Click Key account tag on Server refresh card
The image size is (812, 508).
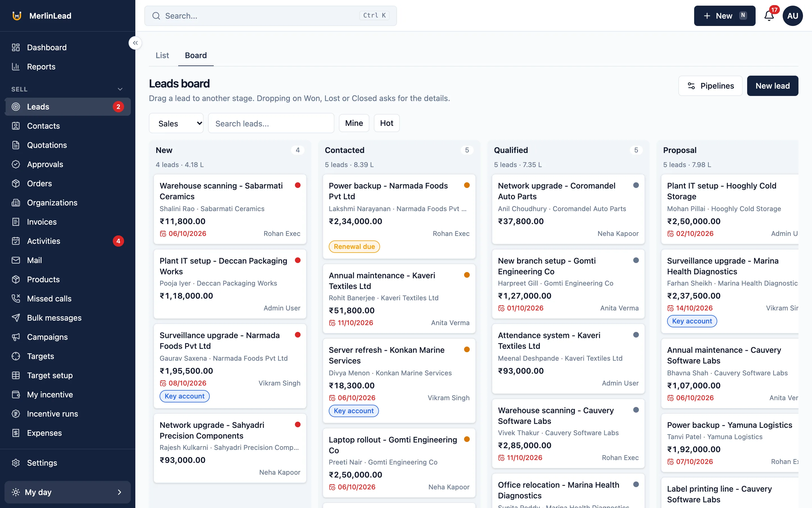point(353,411)
